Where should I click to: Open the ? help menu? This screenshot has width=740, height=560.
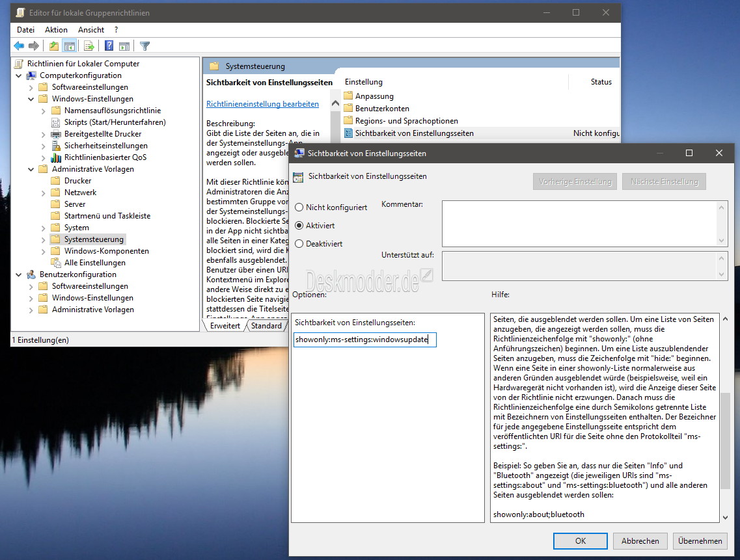116,30
